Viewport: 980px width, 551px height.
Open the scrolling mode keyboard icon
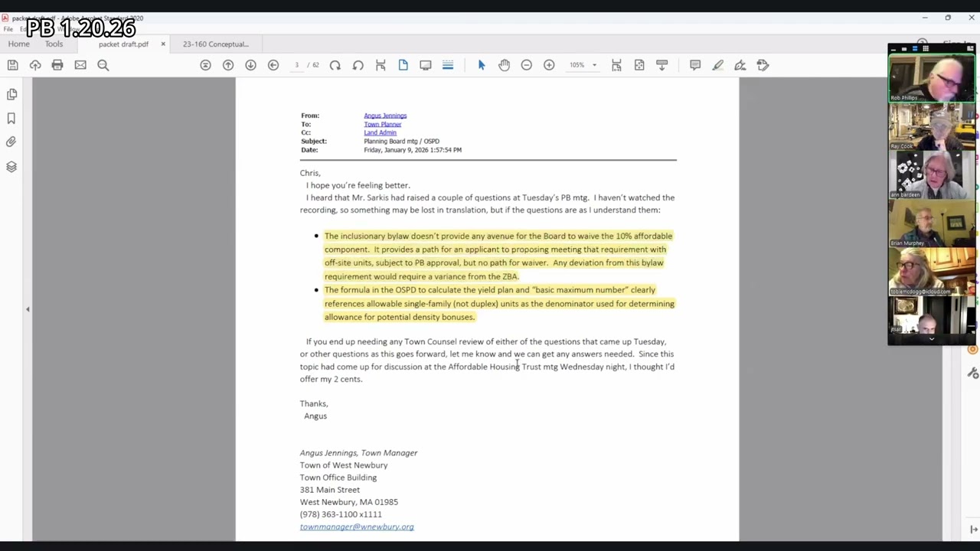point(661,65)
